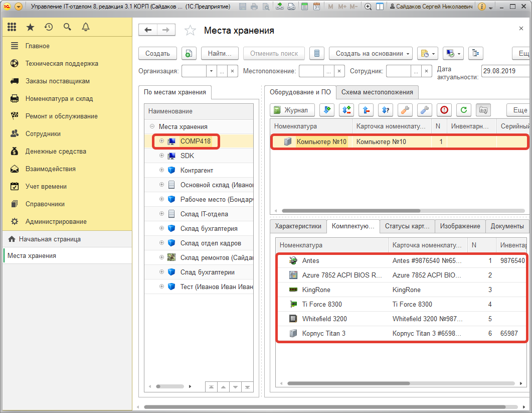Open the sections menu grid icon
The height and width of the screenshot is (413, 532).
pyautogui.click(x=12, y=27)
